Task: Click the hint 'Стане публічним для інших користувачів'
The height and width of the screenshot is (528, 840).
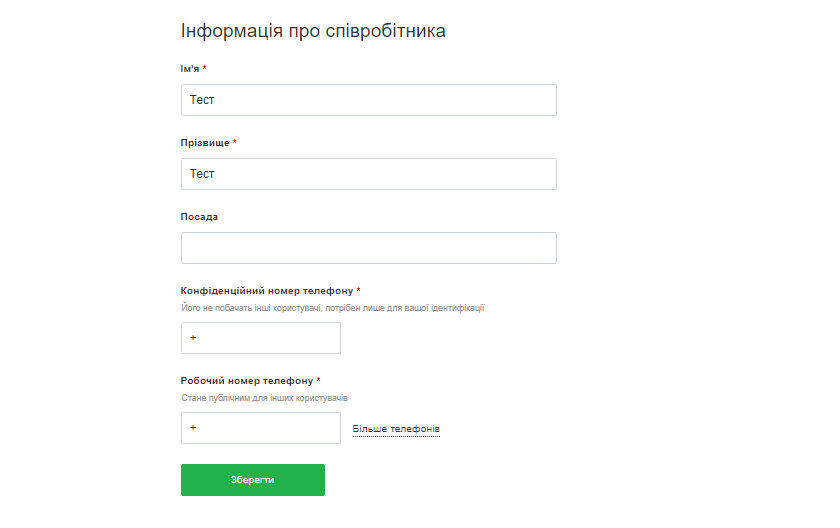Action: coord(264,398)
